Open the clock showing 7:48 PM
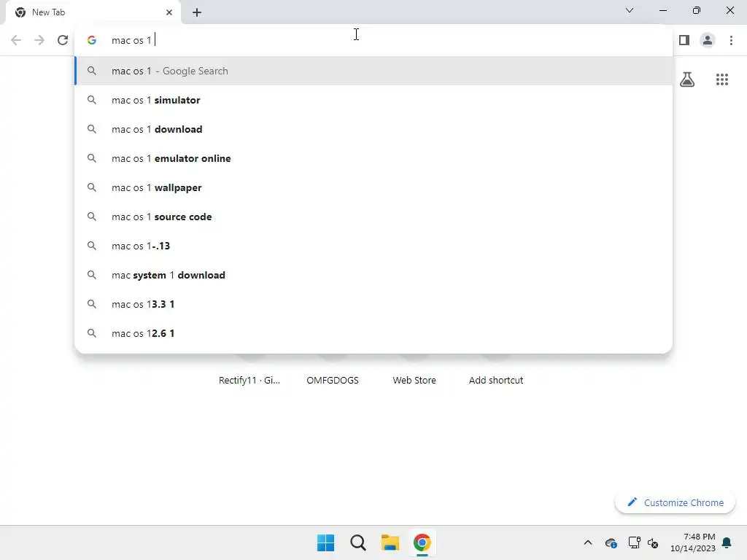The height and width of the screenshot is (560, 747). click(693, 542)
